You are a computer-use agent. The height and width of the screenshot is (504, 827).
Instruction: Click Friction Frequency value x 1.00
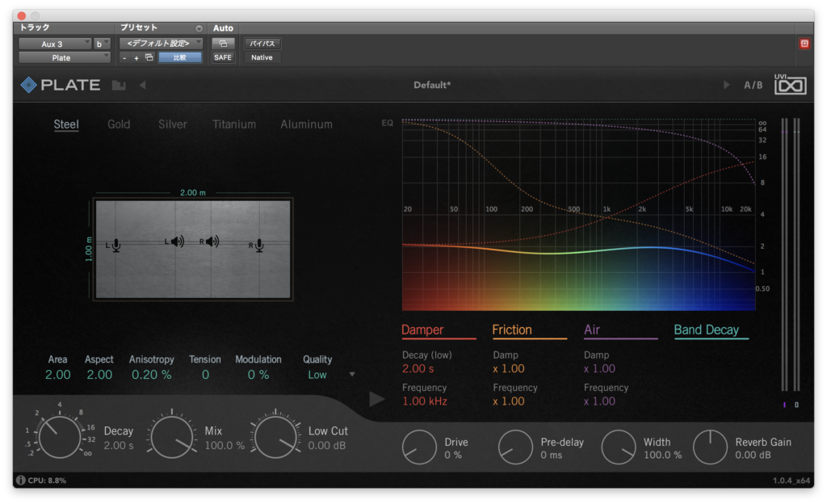[509, 401]
